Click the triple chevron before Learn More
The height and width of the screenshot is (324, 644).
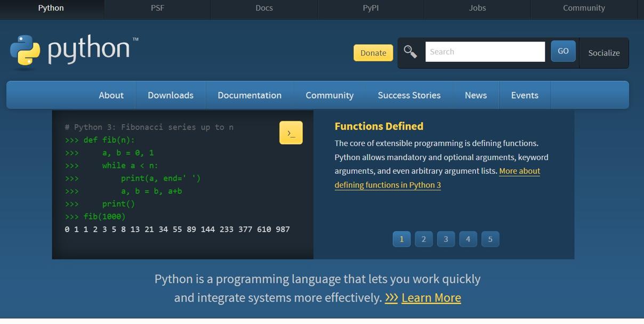(391, 297)
